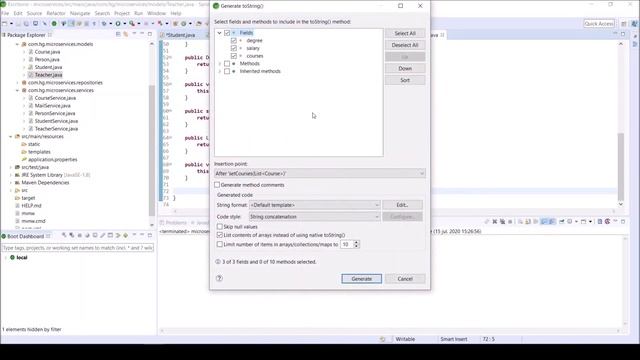640x360 pixels.
Task: Click the Generate button
Action: click(x=362, y=279)
